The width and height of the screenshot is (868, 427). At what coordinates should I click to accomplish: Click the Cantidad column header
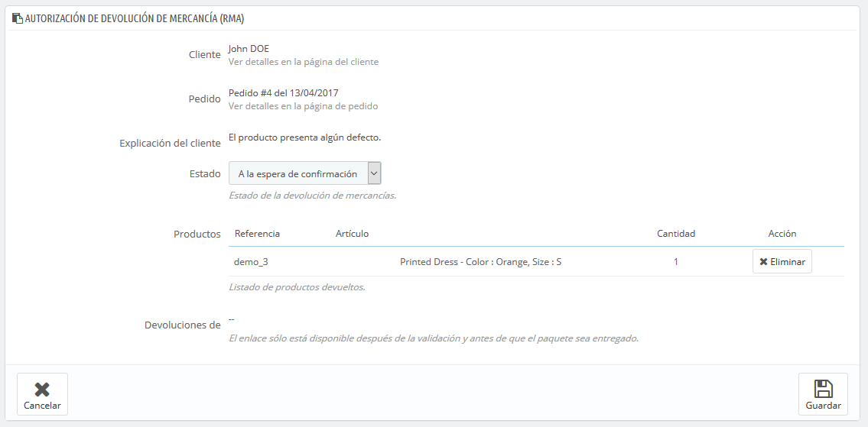[676, 234]
